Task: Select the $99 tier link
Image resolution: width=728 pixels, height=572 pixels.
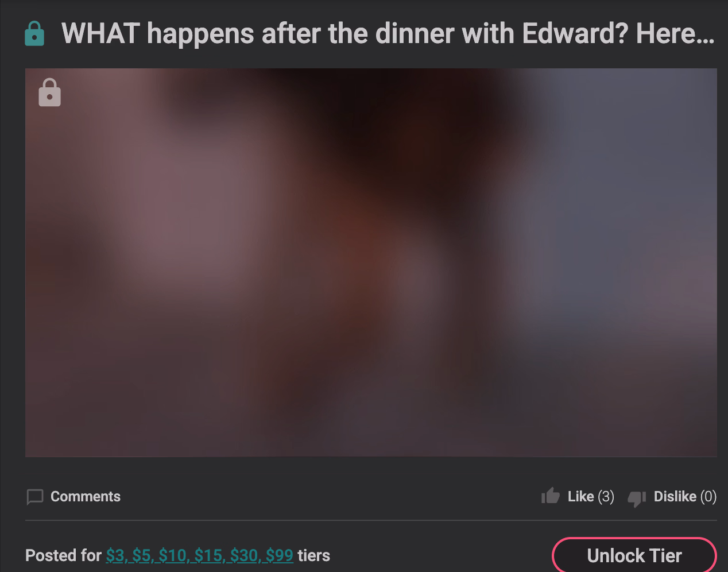Action: point(280,556)
